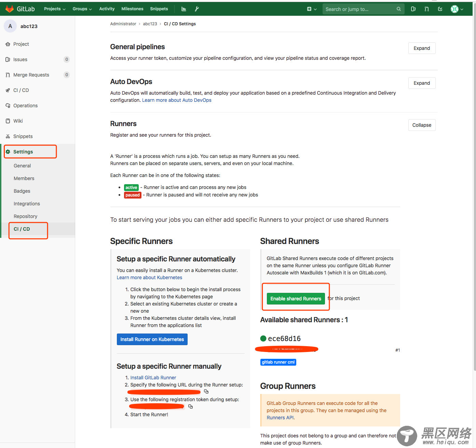Screen dimensions: 476x448
Task: Click the Search or jump to field
Action: click(364, 9)
